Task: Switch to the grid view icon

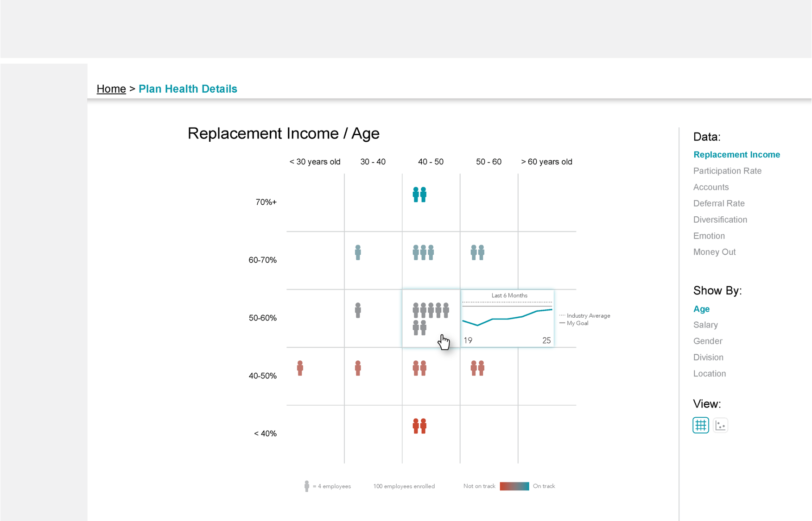Action: 701,425
